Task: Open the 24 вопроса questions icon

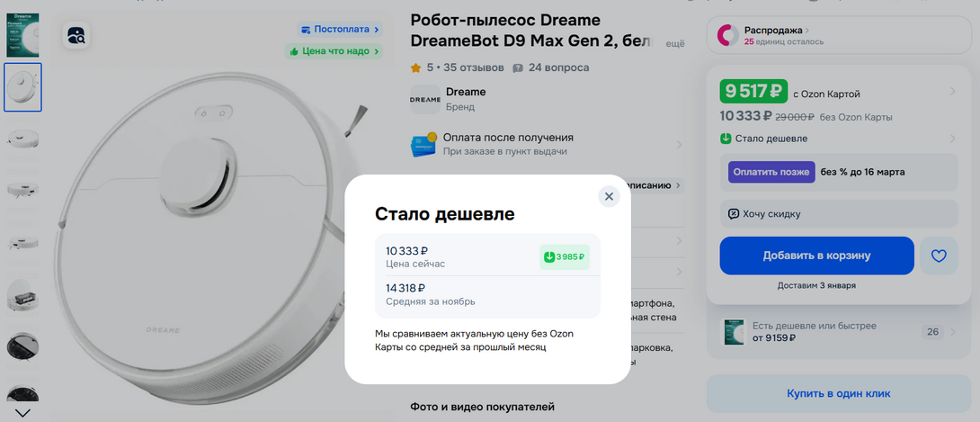Action: (518, 67)
